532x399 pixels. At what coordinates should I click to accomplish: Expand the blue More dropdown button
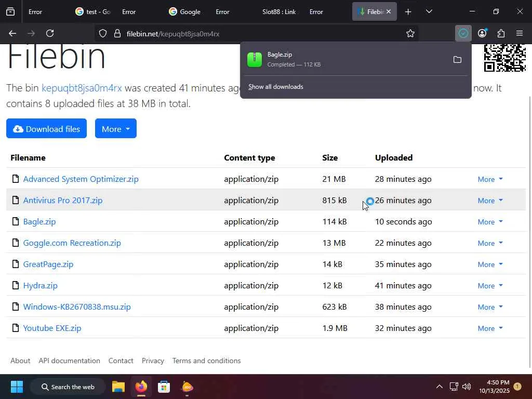(x=116, y=129)
